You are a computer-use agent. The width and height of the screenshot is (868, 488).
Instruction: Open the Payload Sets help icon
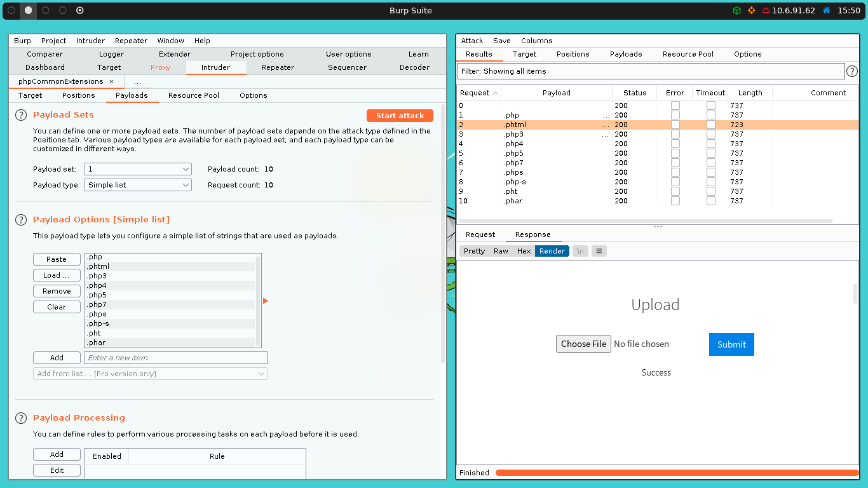[21, 115]
